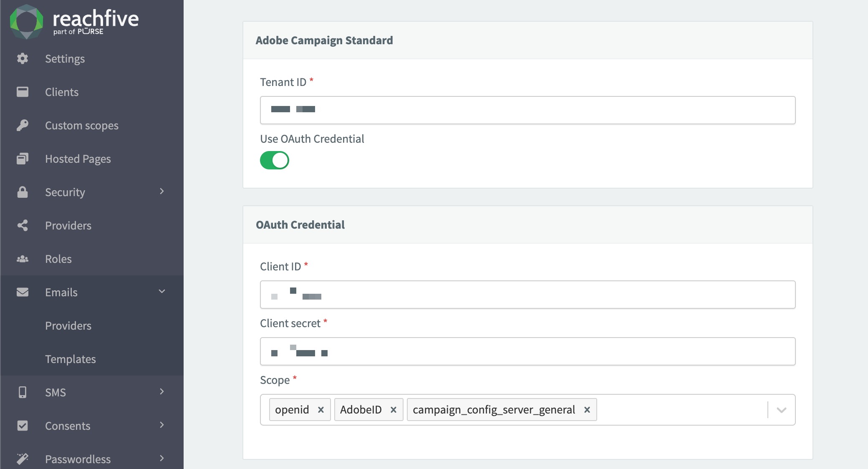This screenshot has width=868, height=469.
Task: Disable the Use OAuth Credential toggle
Action: 275,160
